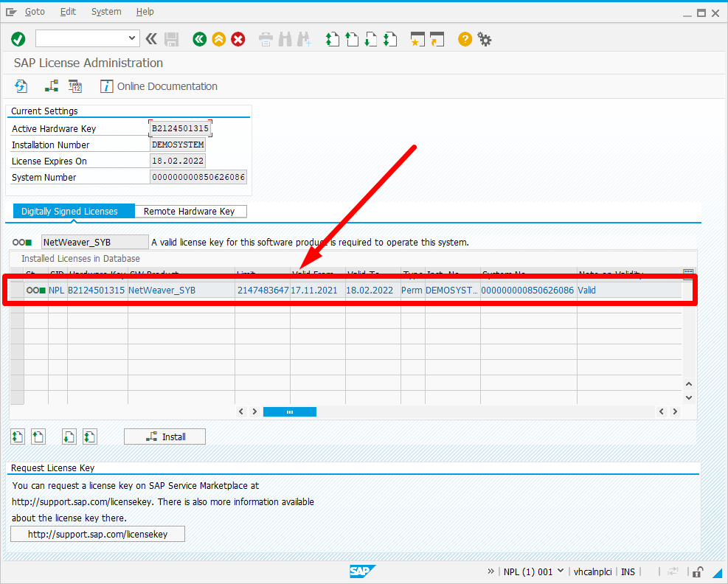728x584 pixels.
Task: Open the transaction command field dropdown
Action: [132, 38]
